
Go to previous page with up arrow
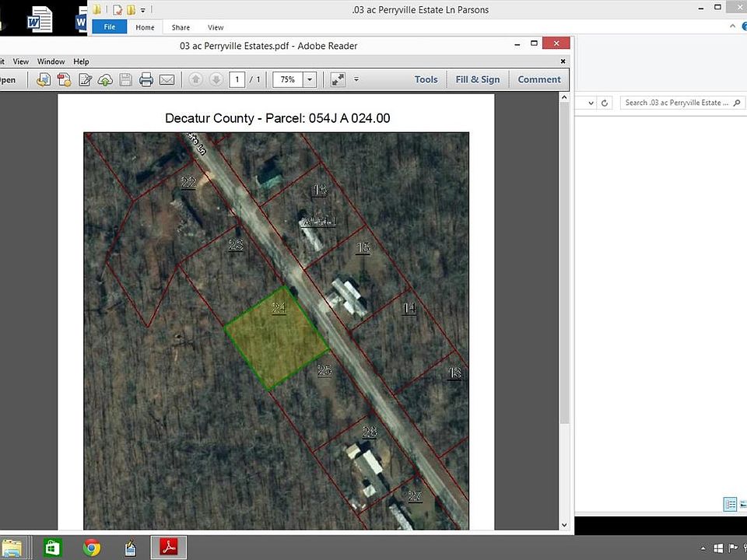pos(195,79)
